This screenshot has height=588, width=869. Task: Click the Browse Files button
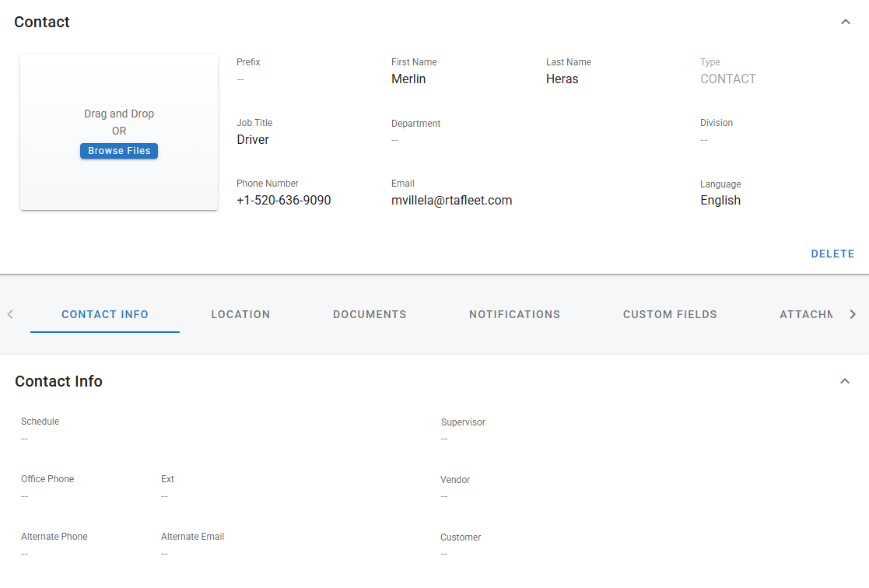[x=118, y=150]
